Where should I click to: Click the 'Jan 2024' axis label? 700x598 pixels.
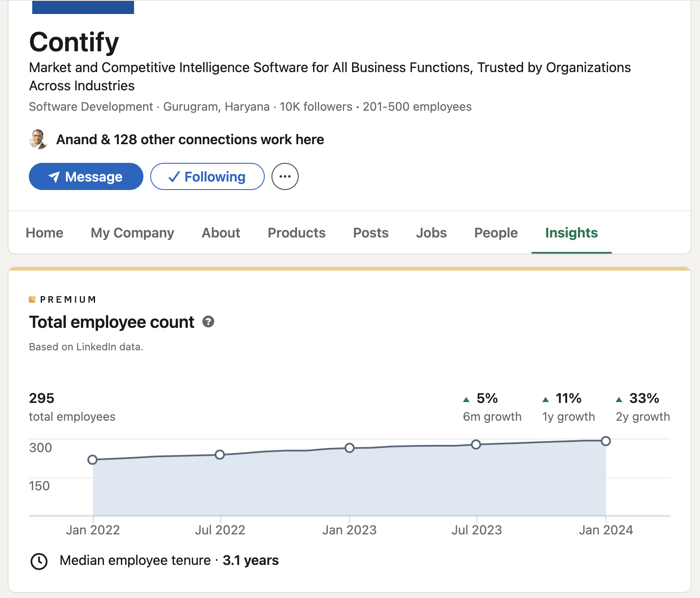606,530
